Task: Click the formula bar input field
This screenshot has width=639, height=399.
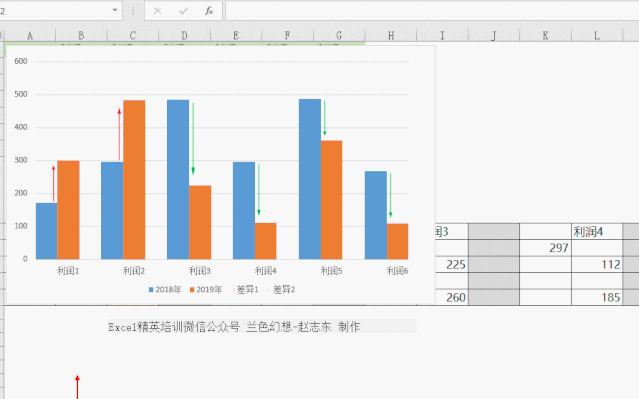Action: (432, 11)
